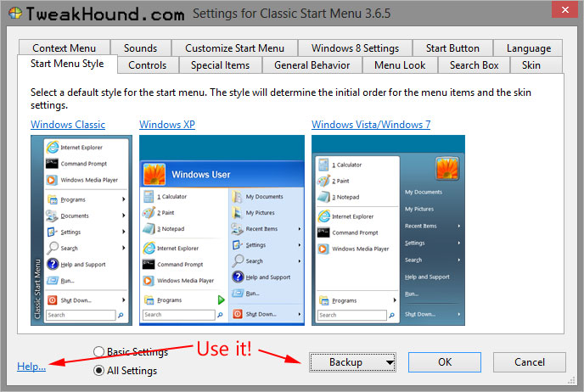This screenshot has width=584, height=392.
Task: Choose the Windows Vista/Windows 7 style link
Action: point(371,125)
